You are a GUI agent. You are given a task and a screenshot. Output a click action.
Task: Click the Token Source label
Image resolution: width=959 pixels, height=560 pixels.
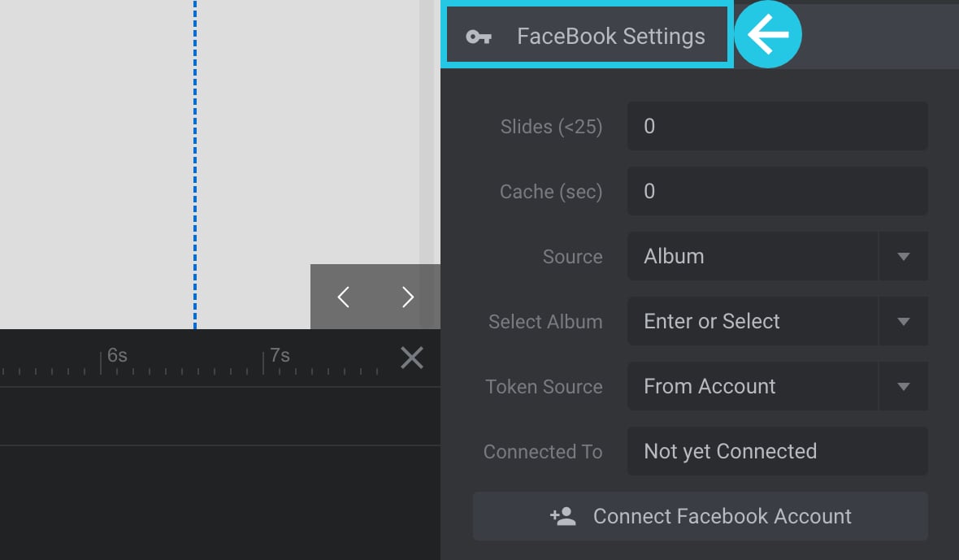pos(544,386)
